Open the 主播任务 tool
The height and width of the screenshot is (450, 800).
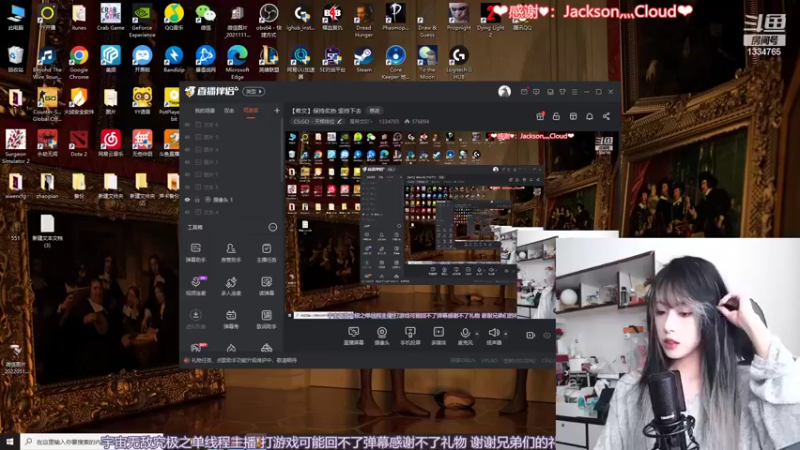point(266,253)
